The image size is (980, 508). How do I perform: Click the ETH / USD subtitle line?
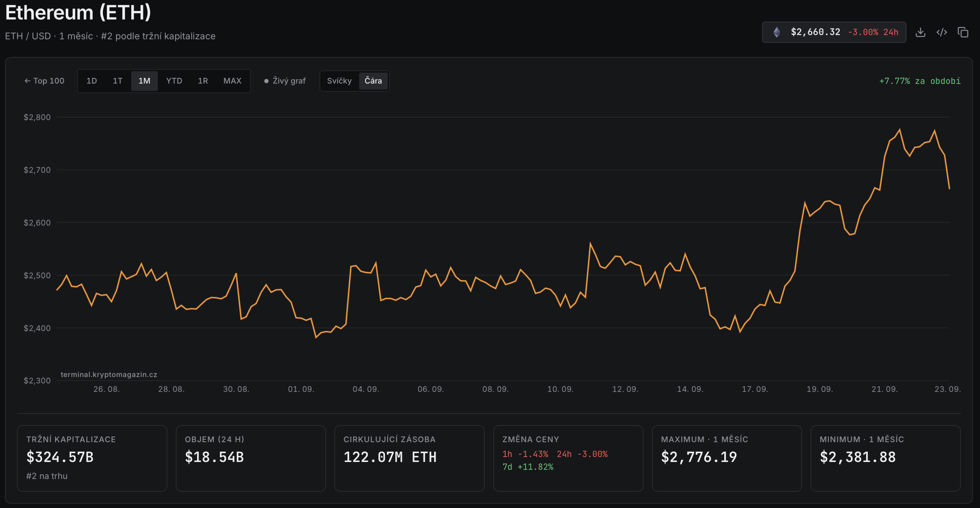tap(110, 36)
